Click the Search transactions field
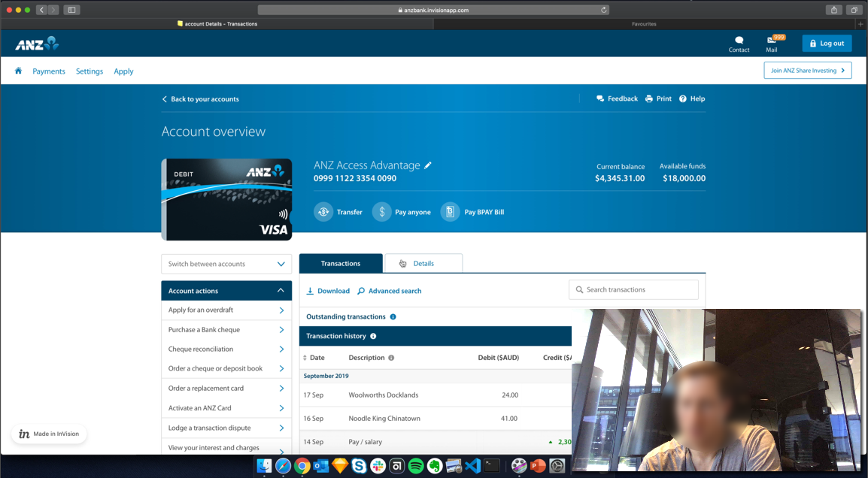This screenshot has height=478, width=868. (633, 290)
